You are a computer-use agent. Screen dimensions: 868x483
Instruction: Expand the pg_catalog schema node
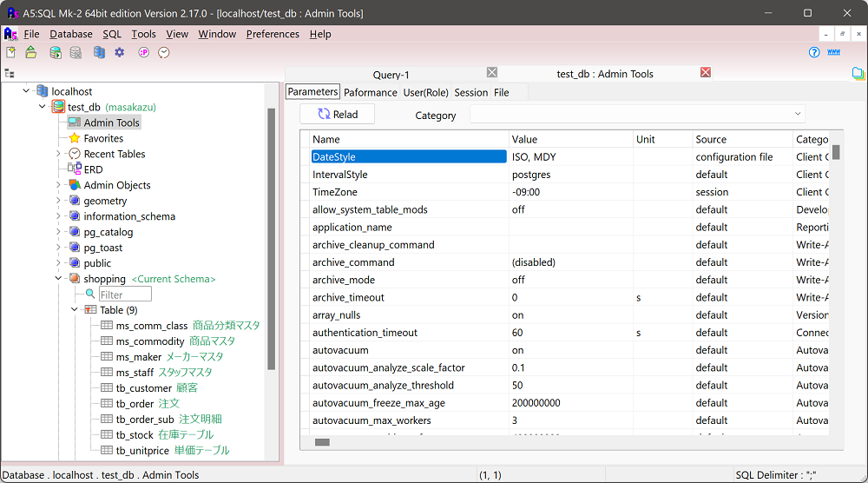58,232
